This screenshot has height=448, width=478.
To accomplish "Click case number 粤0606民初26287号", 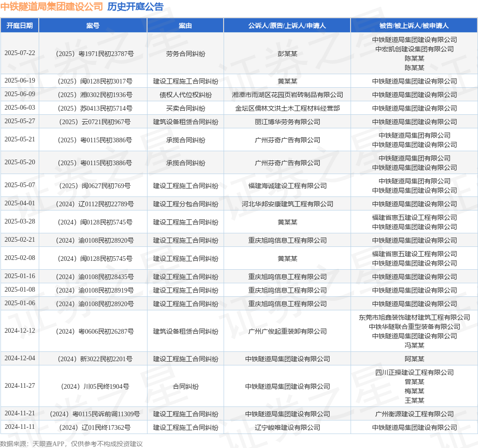I will [x=95, y=331].
